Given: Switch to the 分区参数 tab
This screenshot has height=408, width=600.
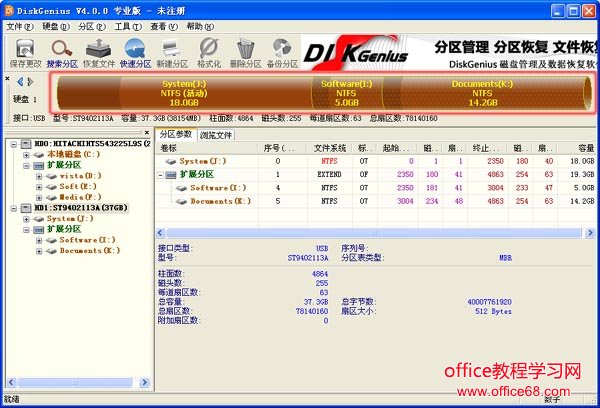Looking at the screenshot, I should (x=176, y=134).
